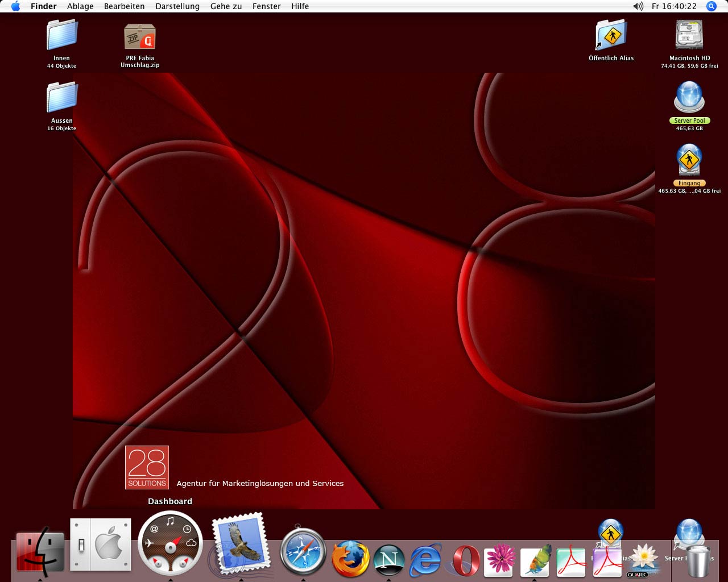Open the Apple menu
Image resolution: width=728 pixels, height=582 pixels.
[15, 6]
